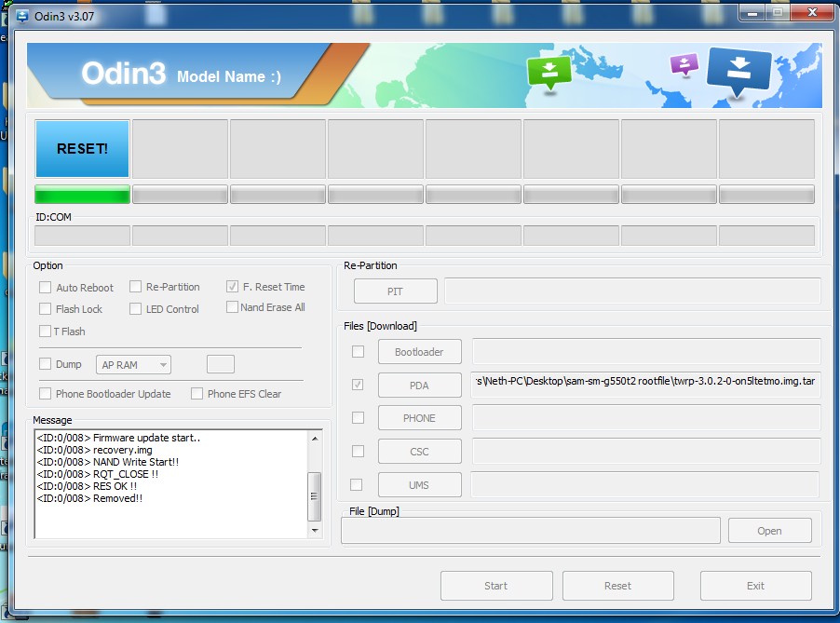This screenshot has width=840, height=623.
Task: Click the green progress bar
Action: click(x=83, y=195)
